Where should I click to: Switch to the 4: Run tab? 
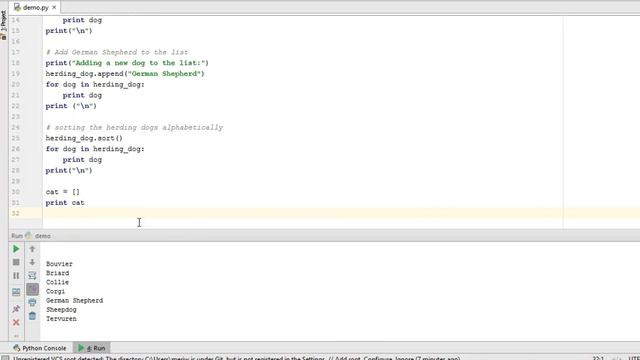(92, 348)
